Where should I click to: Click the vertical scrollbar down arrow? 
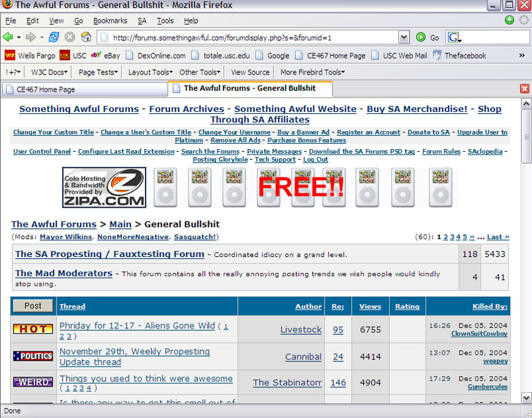click(x=526, y=397)
